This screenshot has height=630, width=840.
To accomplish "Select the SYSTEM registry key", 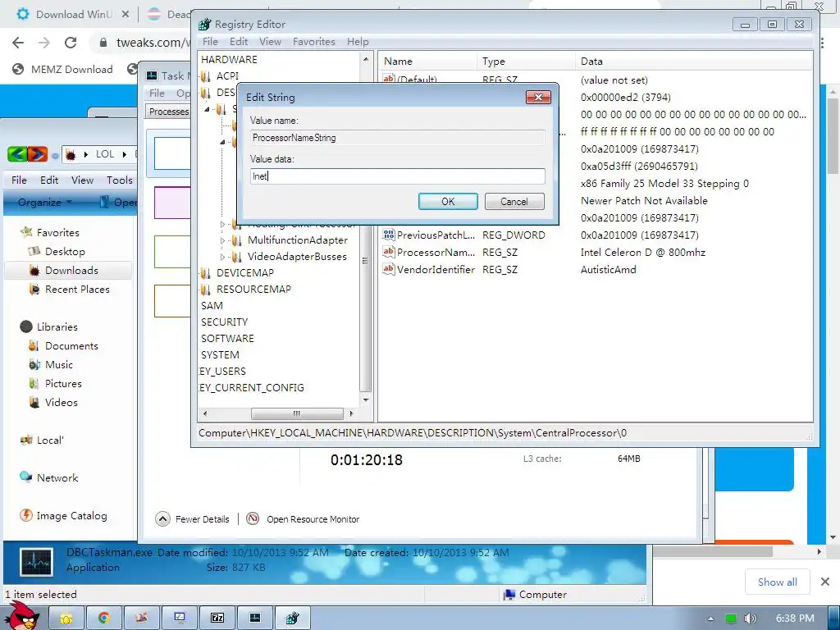I will coord(220,355).
